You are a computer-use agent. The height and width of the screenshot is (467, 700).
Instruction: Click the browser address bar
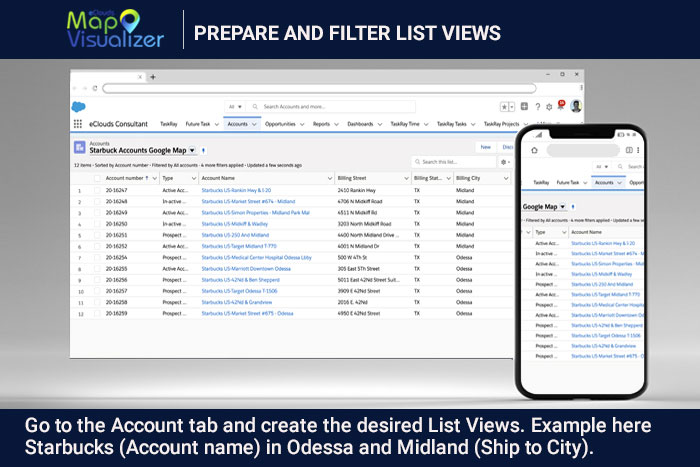tap(319, 88)
